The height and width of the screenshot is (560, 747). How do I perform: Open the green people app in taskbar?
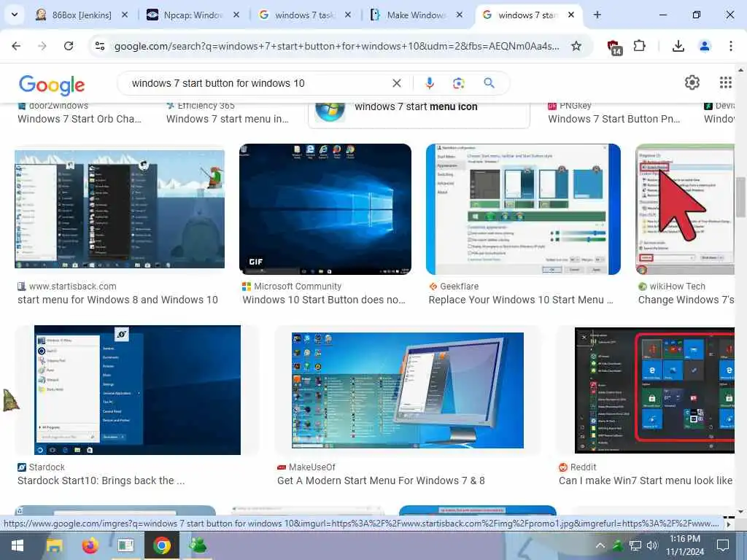pos(197,545)
